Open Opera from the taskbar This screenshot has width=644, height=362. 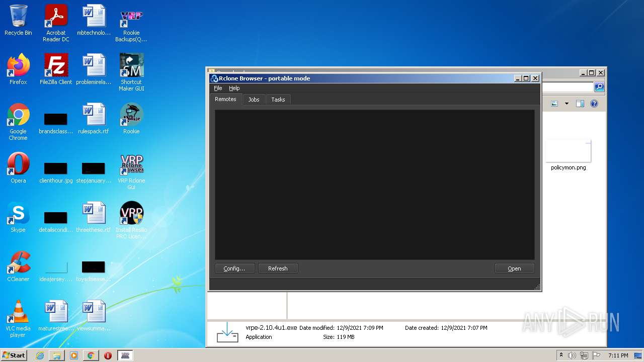point(108,355)
